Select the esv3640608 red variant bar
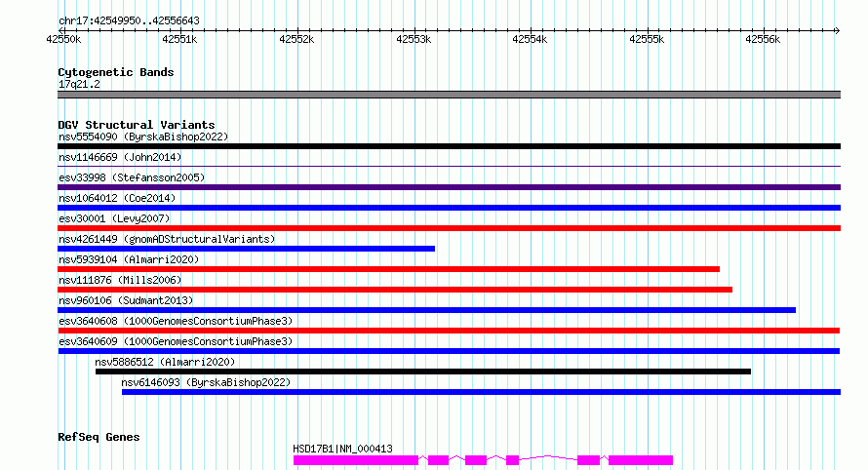 tap(449, 331)
